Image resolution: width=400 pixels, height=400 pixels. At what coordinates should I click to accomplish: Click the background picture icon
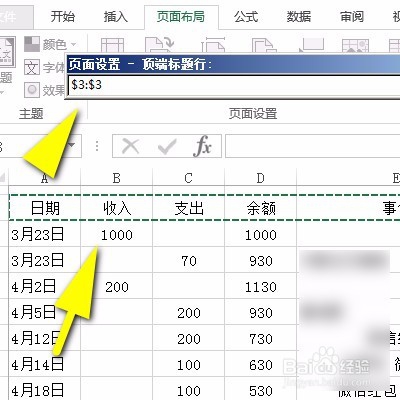[x=355, y=45]
